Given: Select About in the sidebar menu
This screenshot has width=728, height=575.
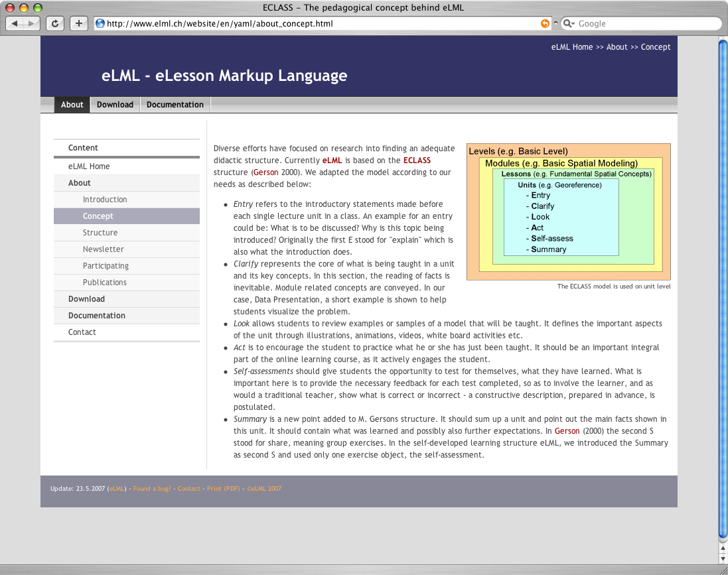Looking at the screenshot, I should click(x=127, y=183).
